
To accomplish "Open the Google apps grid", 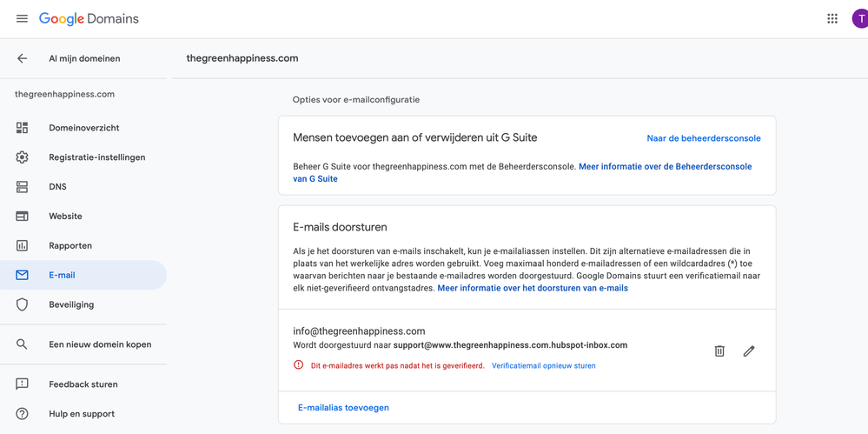I will [x=832, y=19].
